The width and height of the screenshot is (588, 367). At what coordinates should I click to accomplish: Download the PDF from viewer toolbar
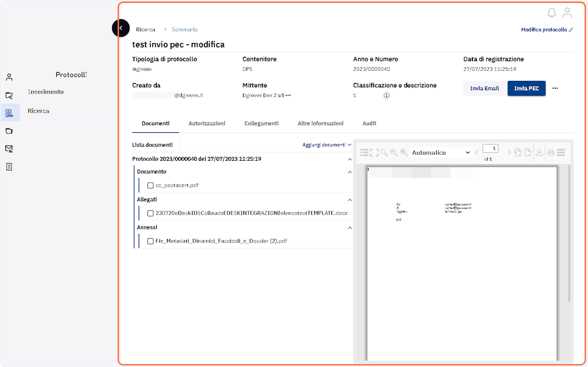[x=539, y=153]
